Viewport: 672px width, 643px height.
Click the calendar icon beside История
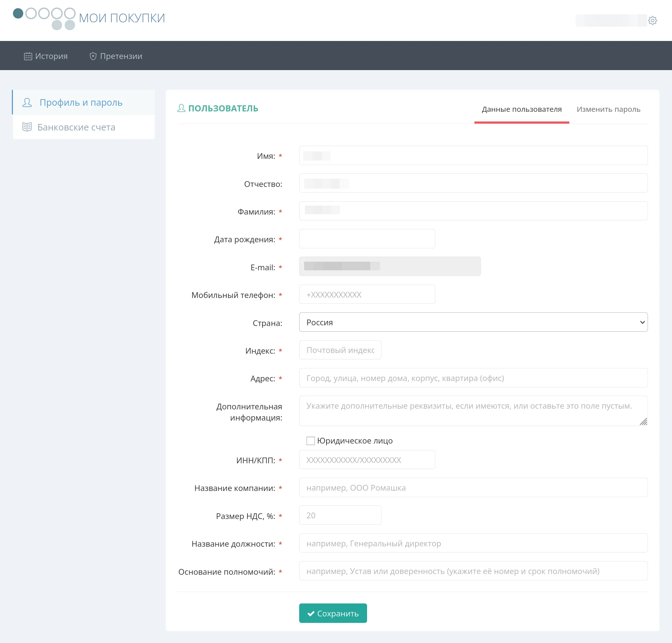tap(28, 56)
